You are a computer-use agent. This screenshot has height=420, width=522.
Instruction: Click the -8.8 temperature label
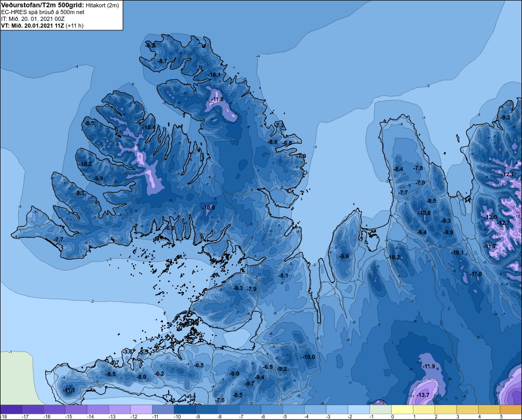click(x=272, y=142)
